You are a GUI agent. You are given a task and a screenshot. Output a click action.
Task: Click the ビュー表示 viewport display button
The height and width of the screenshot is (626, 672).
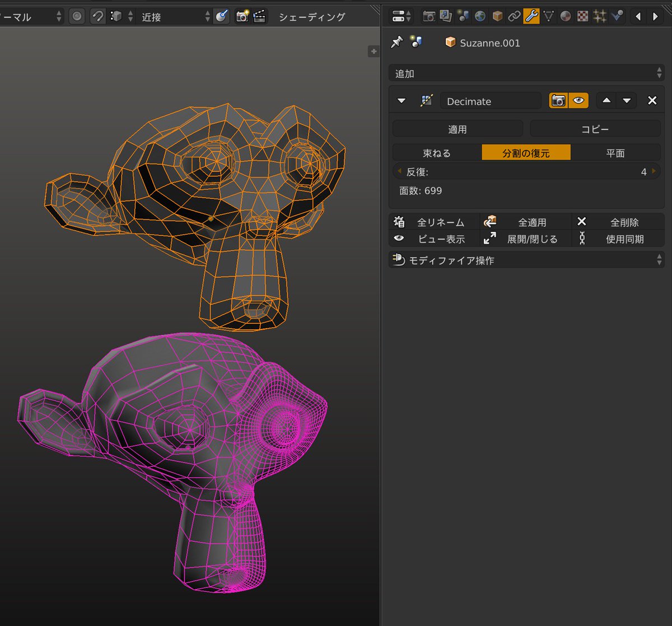click(x=434, y=239)
